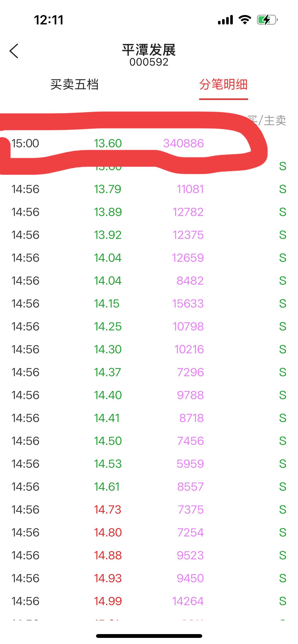The height and width of the screenshot is (644, 298).
Task: Tap volume 340886 in the 15:00 row
Action: pos(183,143)
